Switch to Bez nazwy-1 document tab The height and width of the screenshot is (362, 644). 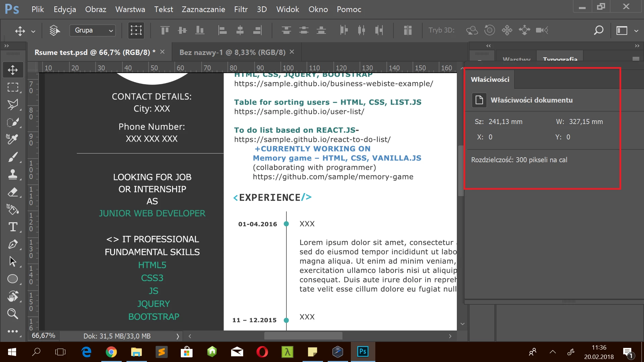[232, 52]
